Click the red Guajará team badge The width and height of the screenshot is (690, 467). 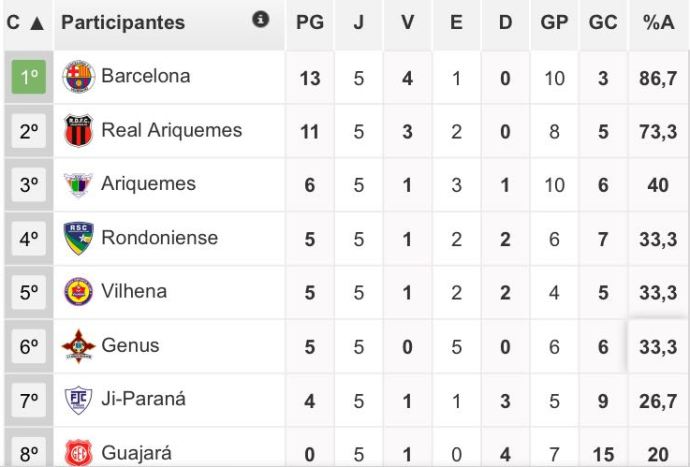click(x=78, y=453)
